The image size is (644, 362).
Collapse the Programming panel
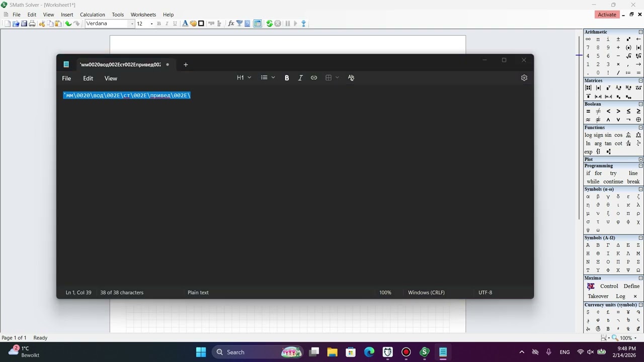tap(640, 166)
